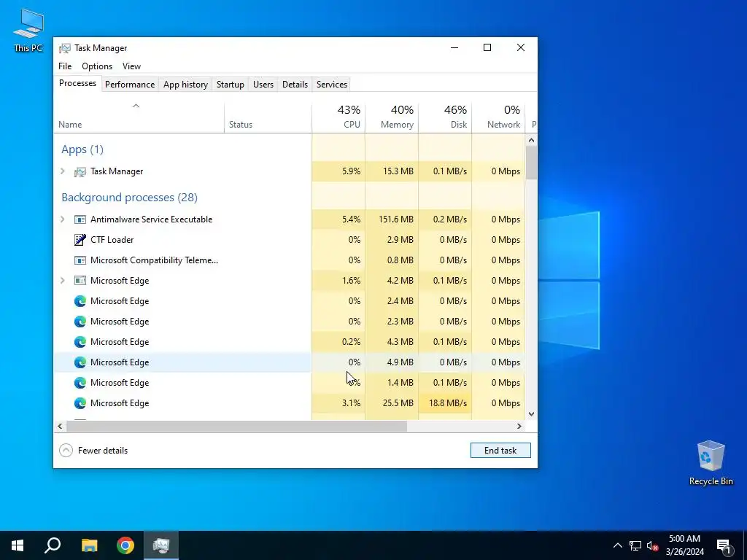Screen dimensions: 747x560
Task: Collapse to fewer details
Action: tap(93, 451)
